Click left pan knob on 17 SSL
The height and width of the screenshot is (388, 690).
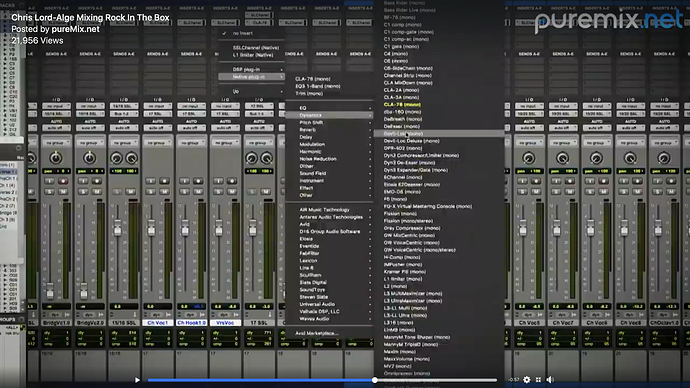click(x=252, y=158)
